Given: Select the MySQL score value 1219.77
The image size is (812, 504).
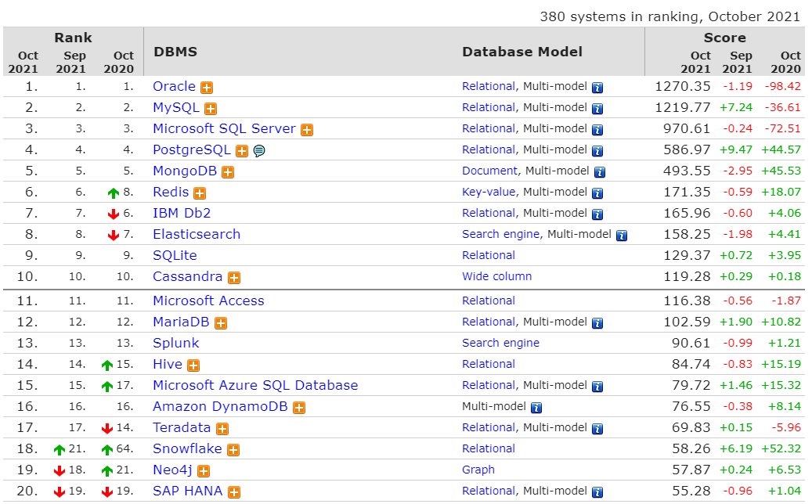Looking at the screenshot, I should click(683, 108).
